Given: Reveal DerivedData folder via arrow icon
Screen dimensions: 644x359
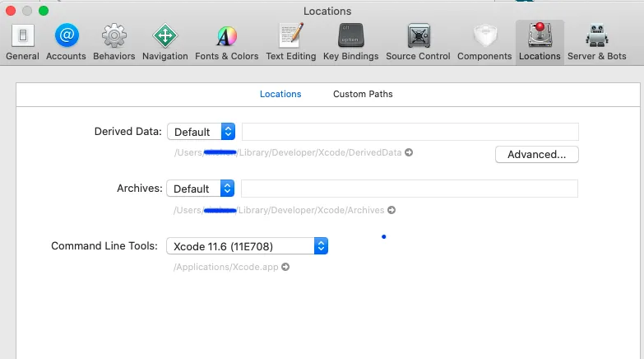Looking at the screenshot, I should 409,152.
